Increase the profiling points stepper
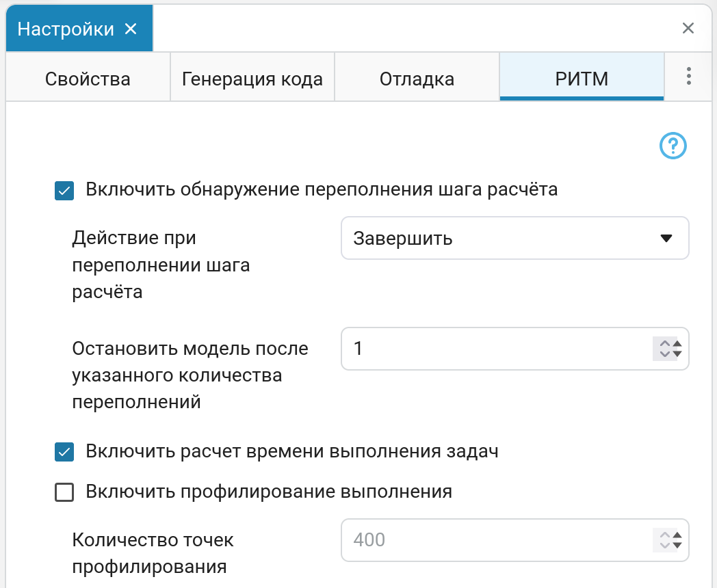The height and width of the screenshot is (588, 717). tap(677, 535)
